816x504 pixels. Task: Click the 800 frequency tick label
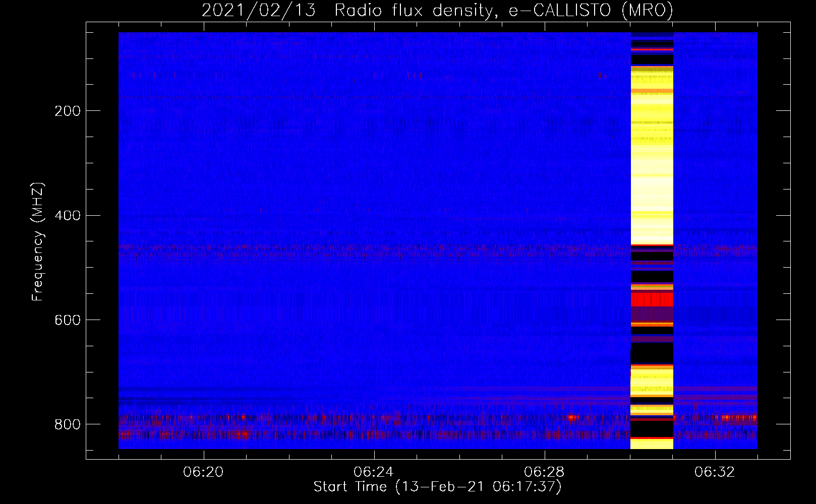pyautogui.click(x=68, y=424)
